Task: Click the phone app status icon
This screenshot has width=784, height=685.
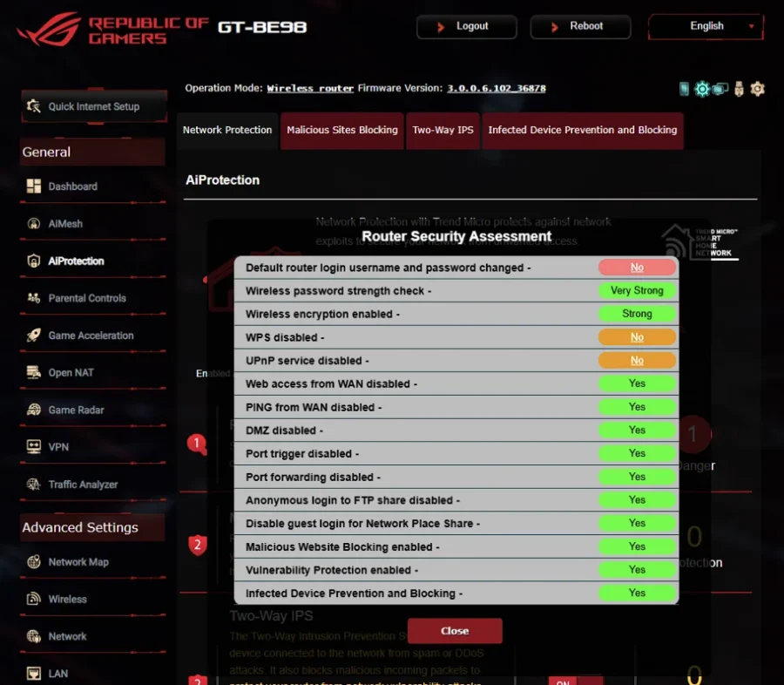Action: tap(684, 89)
